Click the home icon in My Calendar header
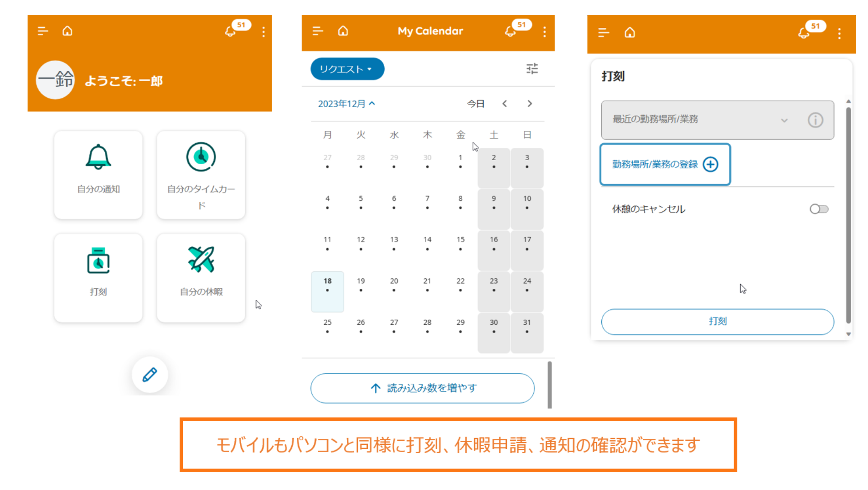This screenshot has height=490, width=868. (x=343, y=31)
